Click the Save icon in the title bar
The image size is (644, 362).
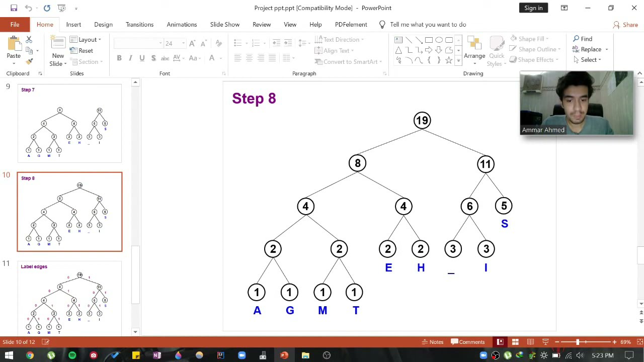[x=14, y=8]
